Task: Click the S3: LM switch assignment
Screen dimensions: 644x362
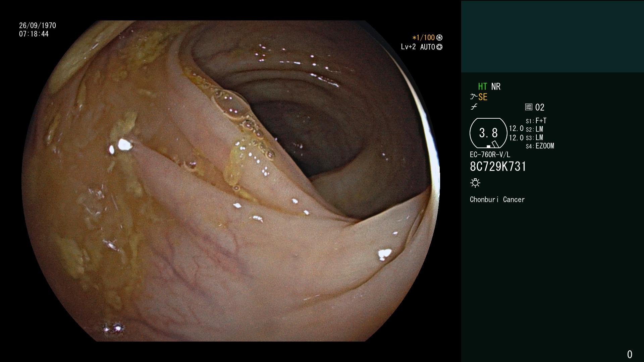Action: click(534, 137)
